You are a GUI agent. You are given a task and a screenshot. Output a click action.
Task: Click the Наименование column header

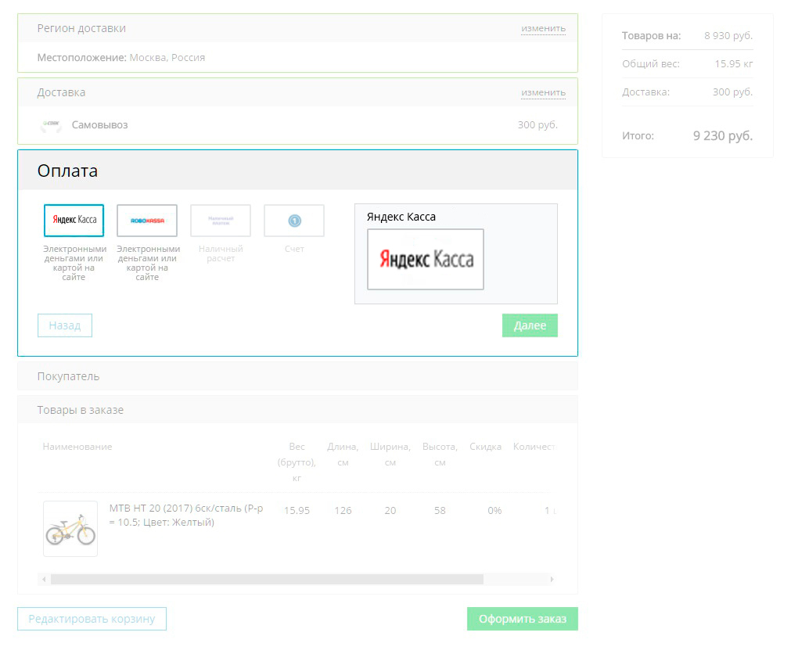(77, 447)
